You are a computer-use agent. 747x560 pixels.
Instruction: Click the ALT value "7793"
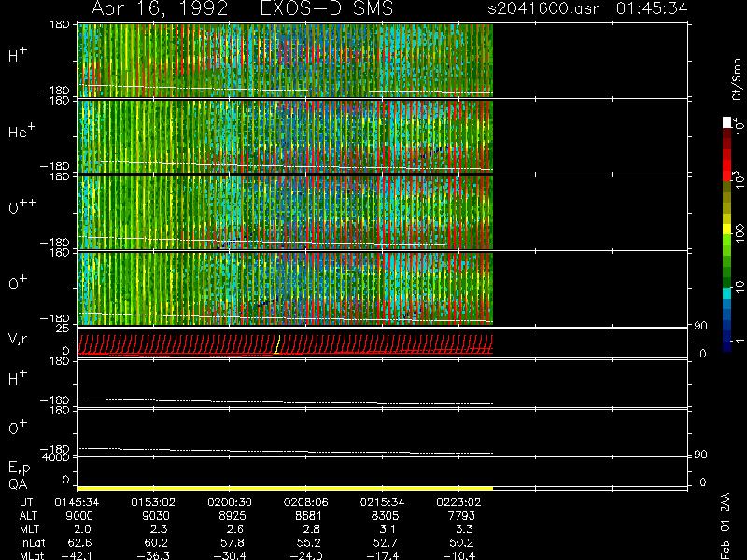pos(460,516)
